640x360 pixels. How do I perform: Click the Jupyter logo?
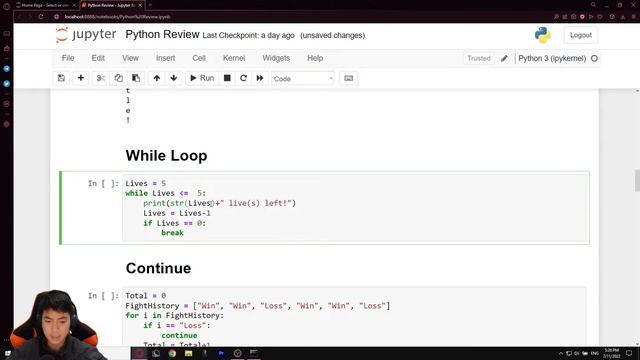[86, 35]
